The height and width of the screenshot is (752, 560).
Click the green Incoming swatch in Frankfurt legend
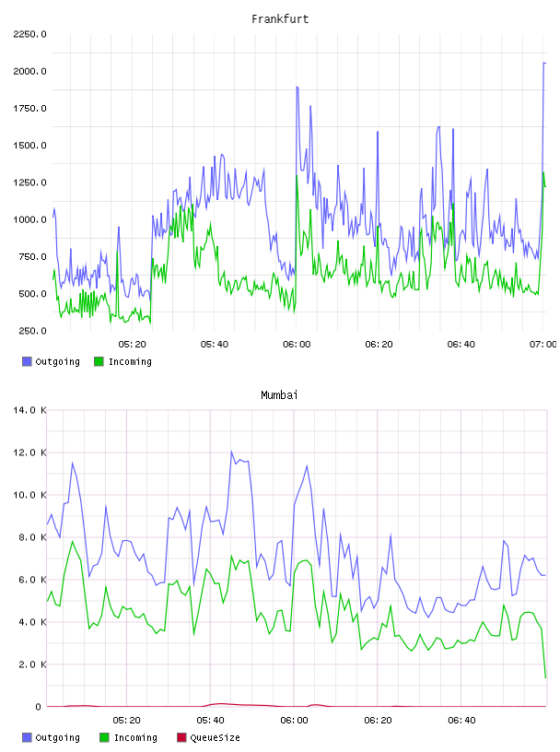(x=99, y=361)
